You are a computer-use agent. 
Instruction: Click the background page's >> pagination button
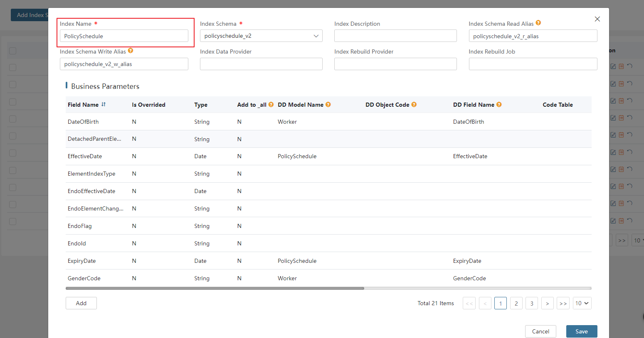tap(622, 240)
